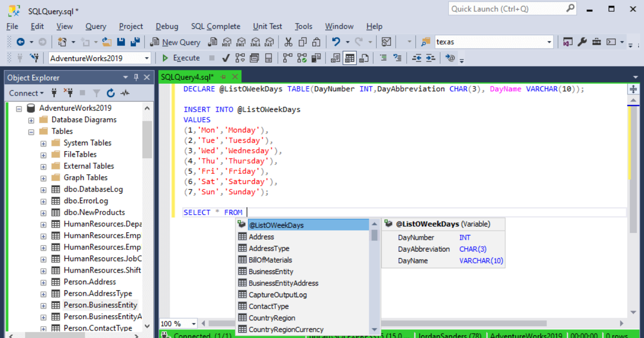Click the Cut scissors icon
Image resolution: width=644 pixels, height=338 pixels.
pyautogui.click(x=289, y=42)
